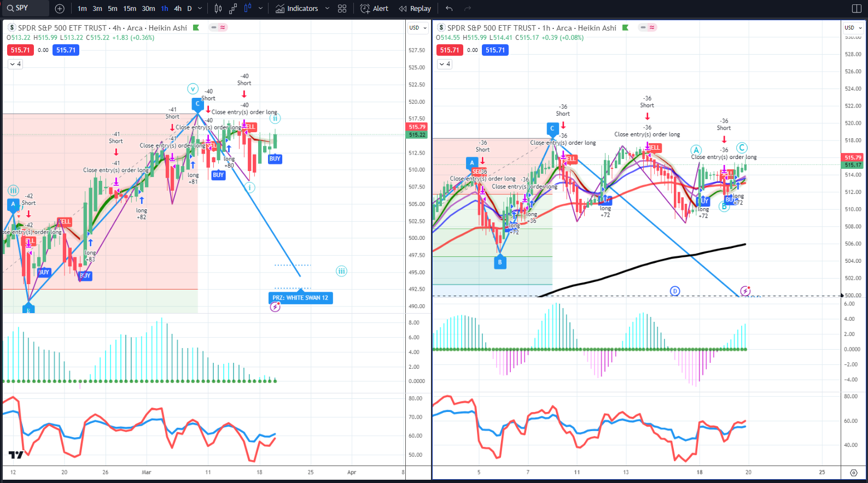Image resolution: width=868 pixels, height=483 pixels.
Task: Open the left chart's USD currency dropdown
Action: [418, 27]
